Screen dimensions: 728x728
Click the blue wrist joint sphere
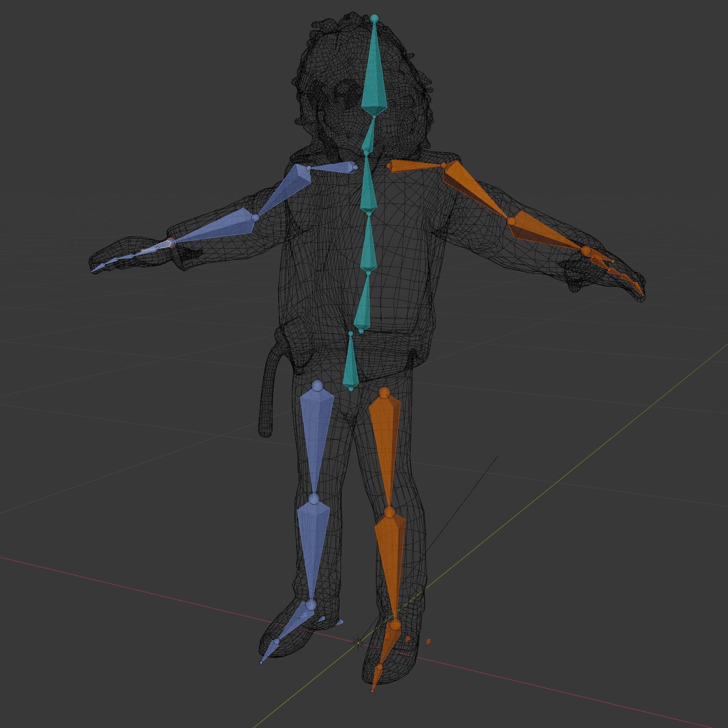171,243
